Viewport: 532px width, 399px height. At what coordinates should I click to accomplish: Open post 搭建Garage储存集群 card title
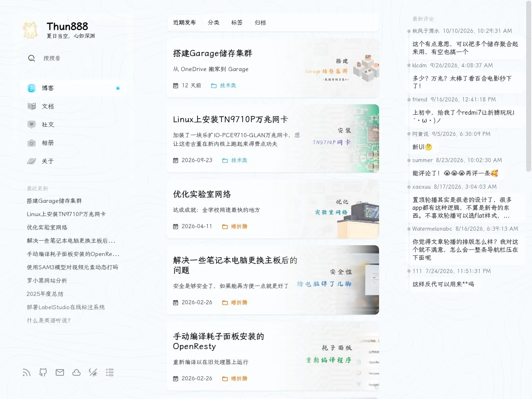(213, 53)
